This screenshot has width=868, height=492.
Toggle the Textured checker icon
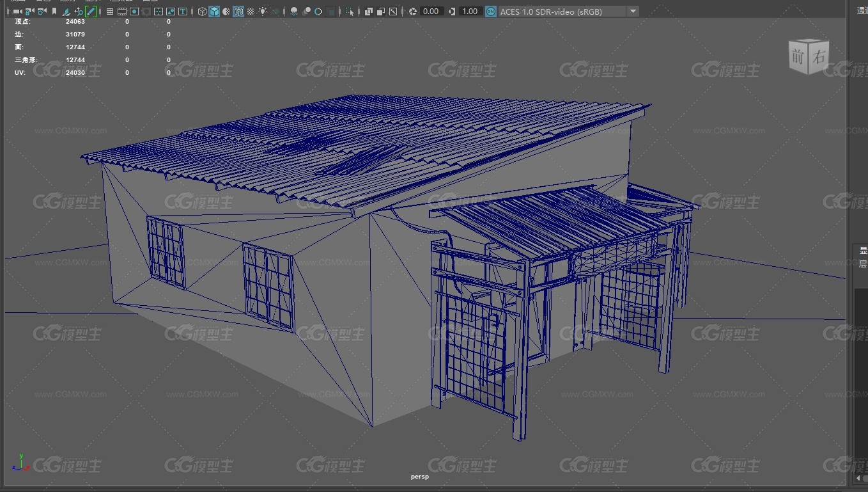click(x=251, y=12)
